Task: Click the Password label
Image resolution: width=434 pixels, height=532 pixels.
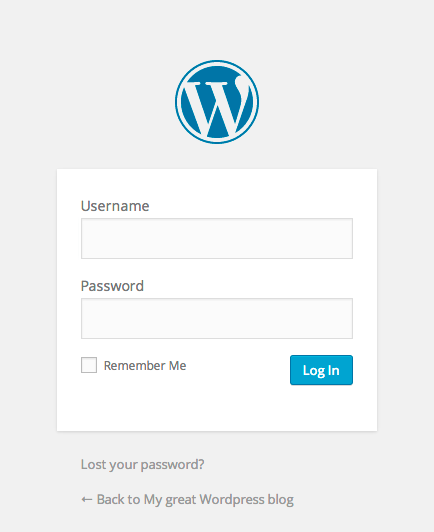Action: click(x=112, y=286)
